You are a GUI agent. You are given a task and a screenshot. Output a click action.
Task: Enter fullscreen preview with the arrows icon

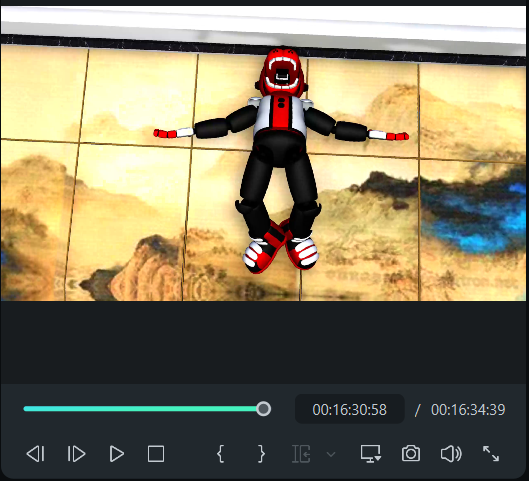pyautogui.click(x=491, y=454)
